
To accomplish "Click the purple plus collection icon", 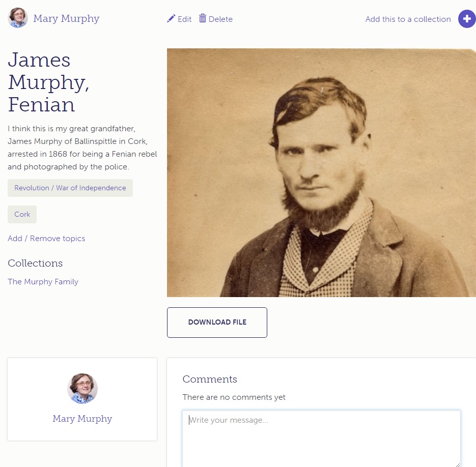I will coord(467,19).
